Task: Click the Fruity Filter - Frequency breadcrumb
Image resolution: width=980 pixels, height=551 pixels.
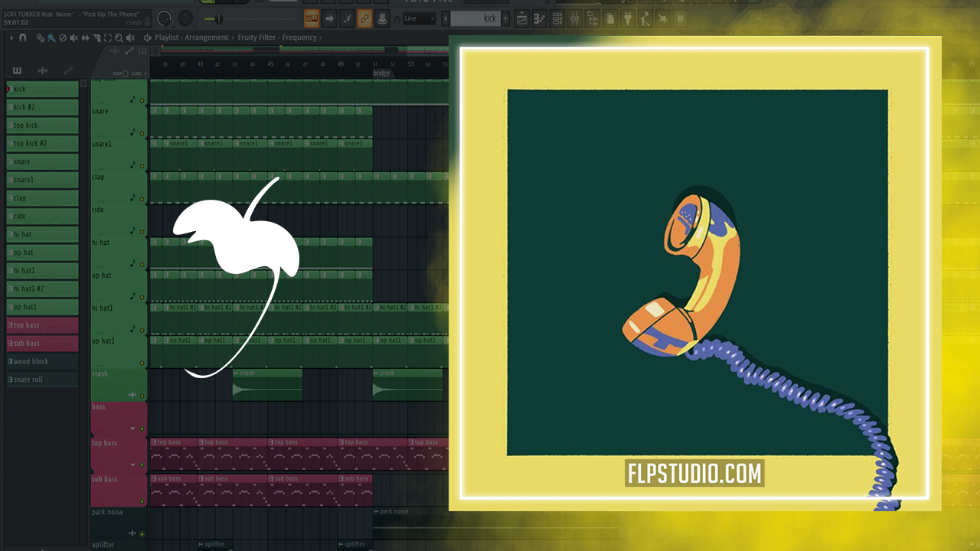Action: [x=277, y=37]
